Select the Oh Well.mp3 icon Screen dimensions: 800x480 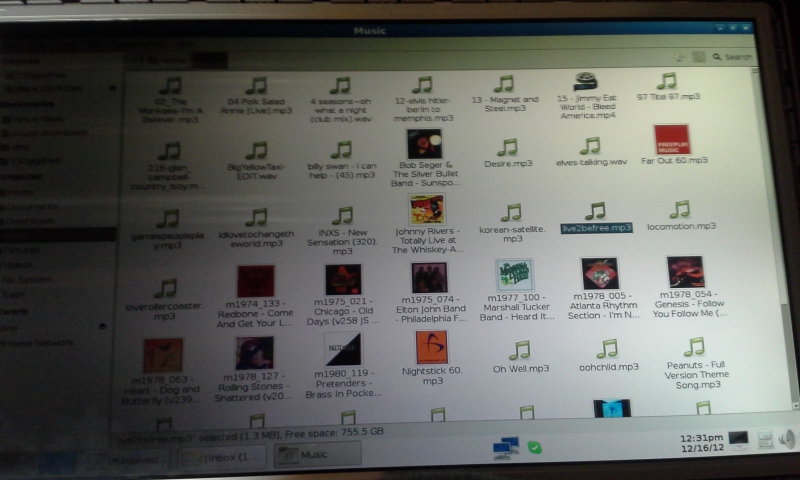click(x=520, y=350)
